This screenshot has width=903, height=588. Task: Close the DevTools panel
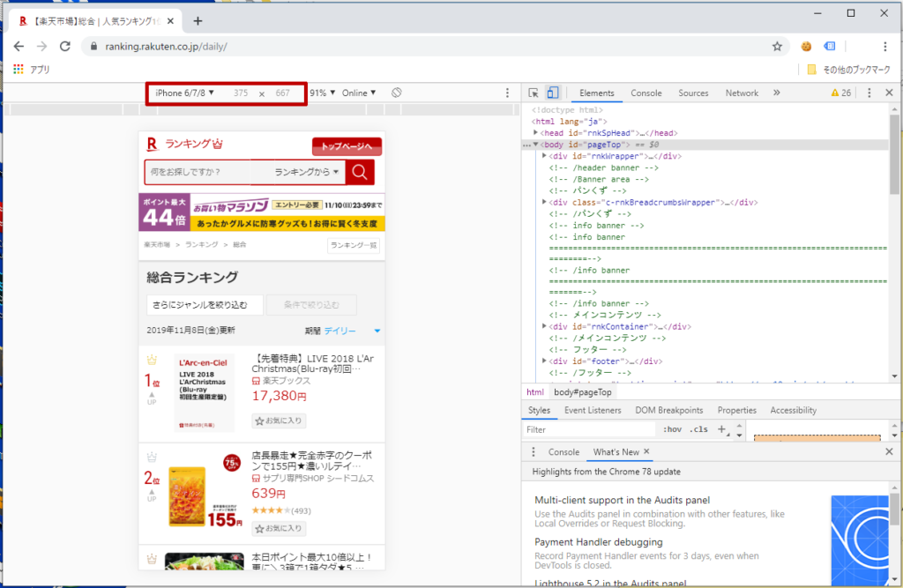[889, 93]
